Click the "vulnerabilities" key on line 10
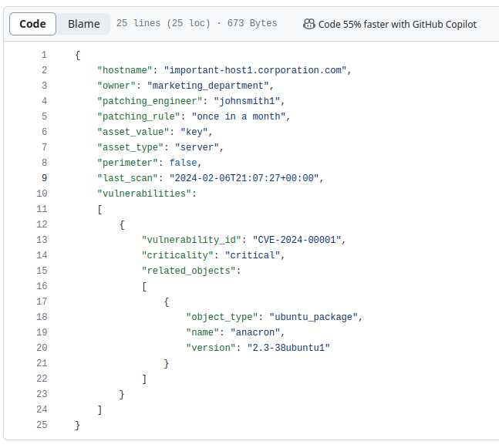Viewport: 499px width, 448px height. pos(144,194)
